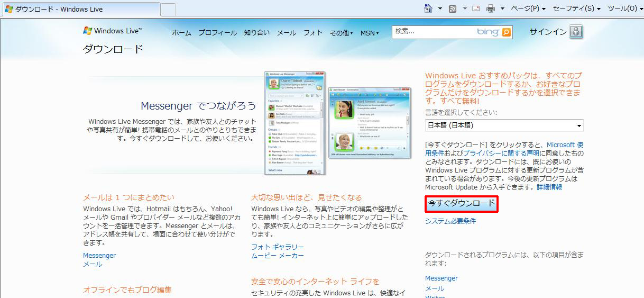Open the Print dropdown arrow

point(502,8)
